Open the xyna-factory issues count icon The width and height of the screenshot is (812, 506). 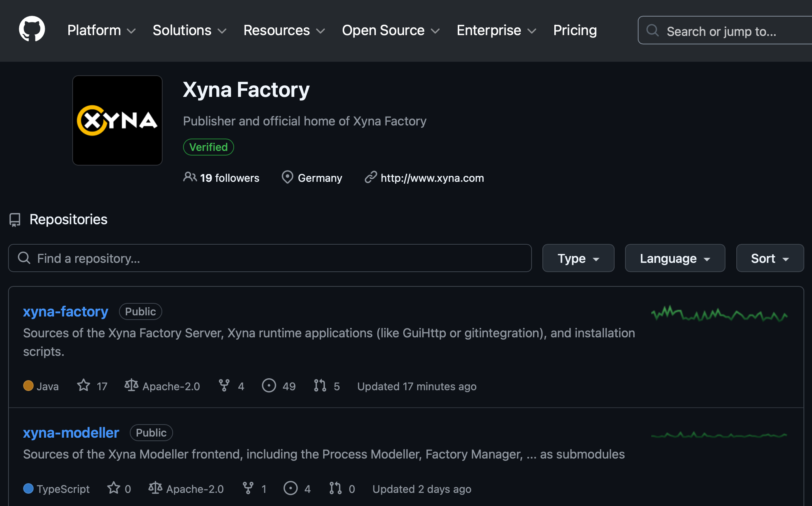(269, 385)
